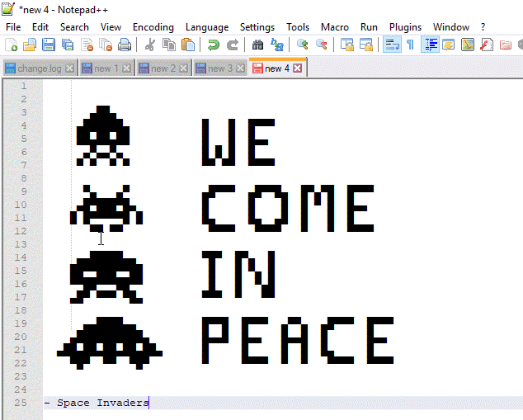Toggle synchronized vertical scrolling
523x420 pixels.
347,45
